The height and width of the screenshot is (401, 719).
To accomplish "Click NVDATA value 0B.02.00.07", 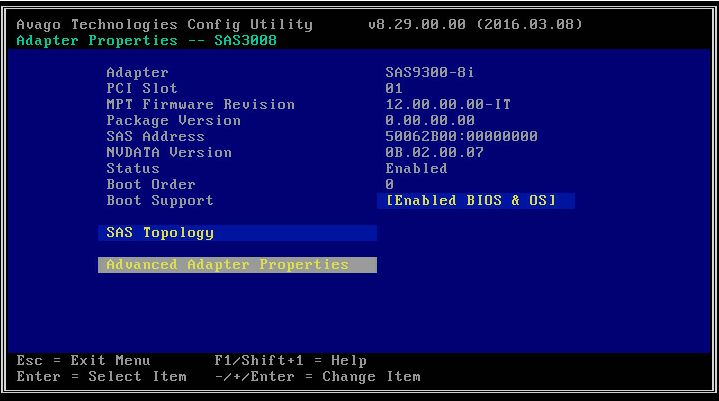I will click(434, 152).
